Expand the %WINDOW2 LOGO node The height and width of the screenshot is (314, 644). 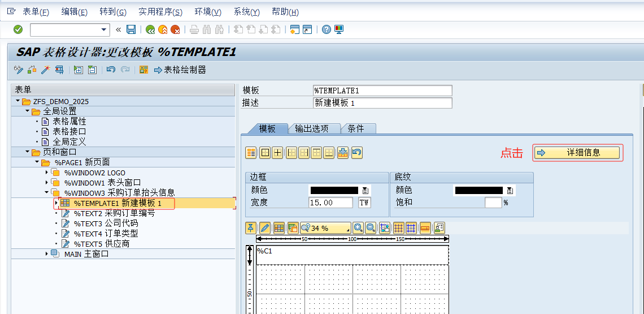coord(47,172)
